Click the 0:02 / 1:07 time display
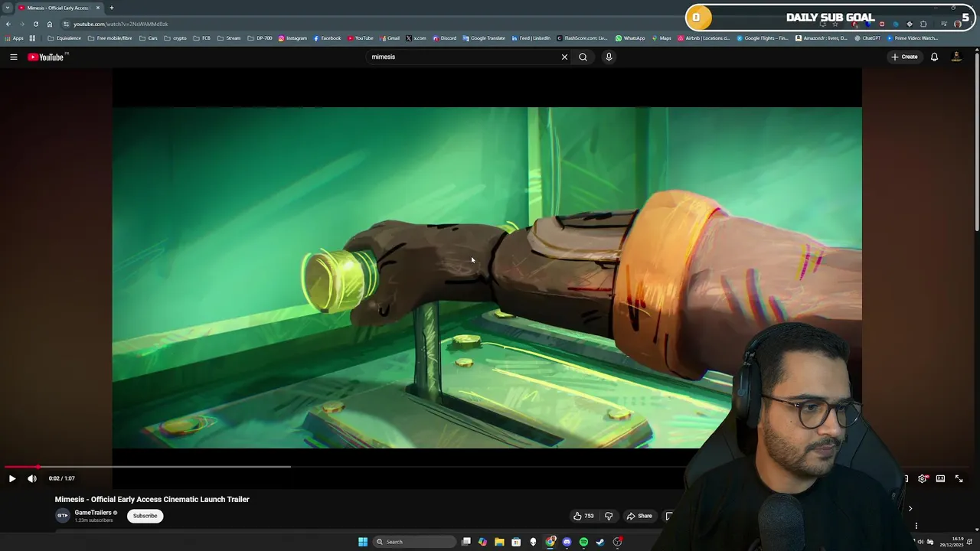The height and width of the screenshot is (551, 980). coord(62,478)
